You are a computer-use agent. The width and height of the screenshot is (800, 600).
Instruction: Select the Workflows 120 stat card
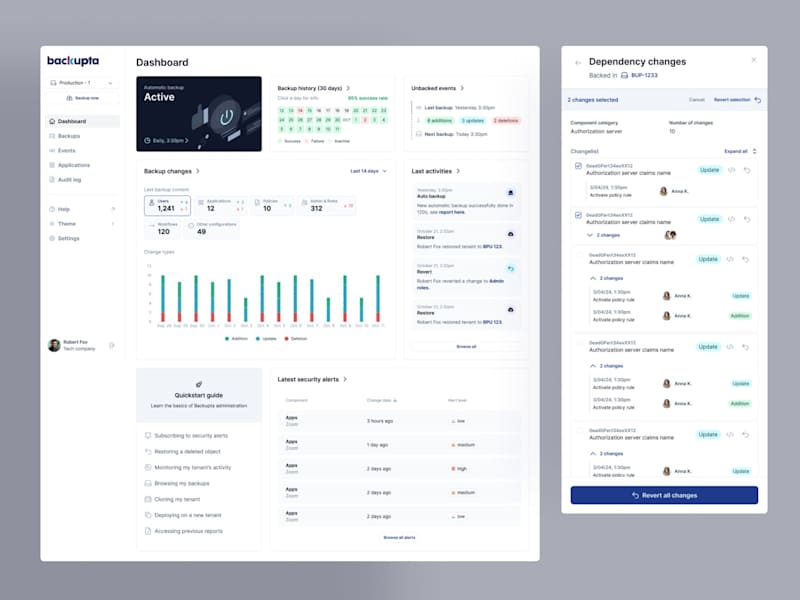(162, 229)
